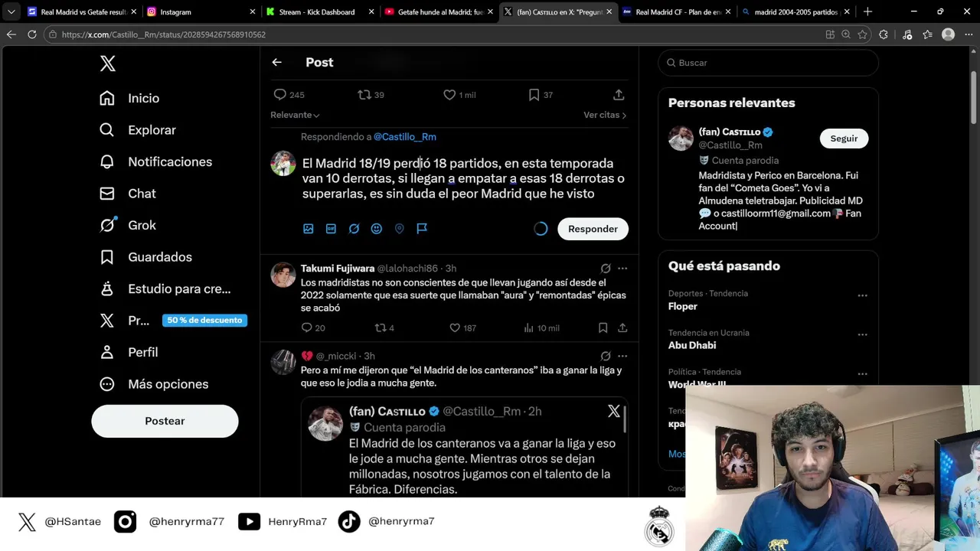
Task: Click Grok enhance icon in composer
Action: tap(354, 229)
